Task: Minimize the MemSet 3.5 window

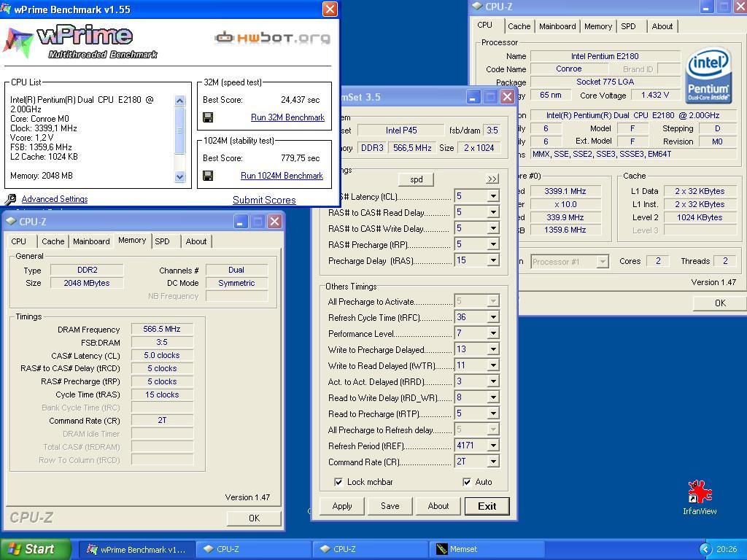Action: [473, 97]
